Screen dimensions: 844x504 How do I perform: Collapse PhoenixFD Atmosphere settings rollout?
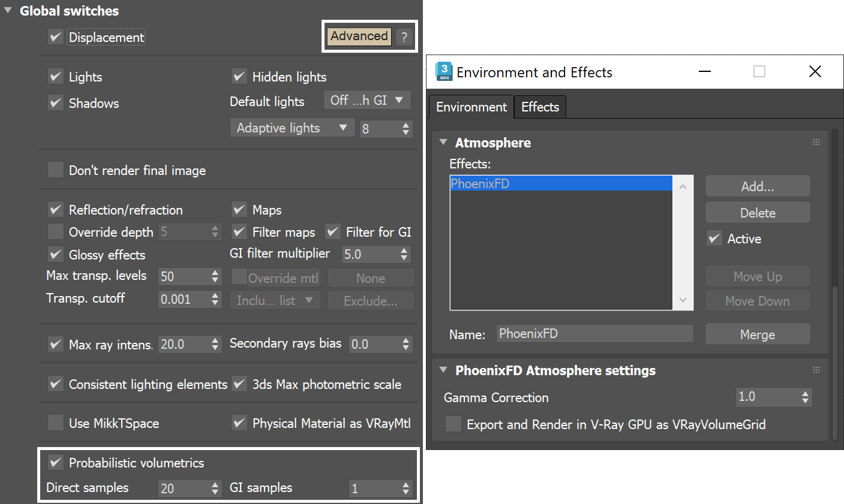pos(443,370)
